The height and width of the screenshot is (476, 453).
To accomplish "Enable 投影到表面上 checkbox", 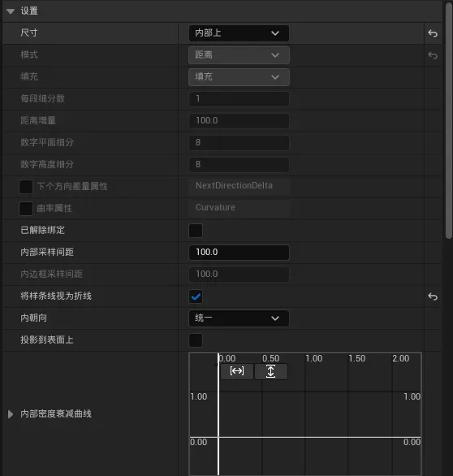I will (196, 340).
